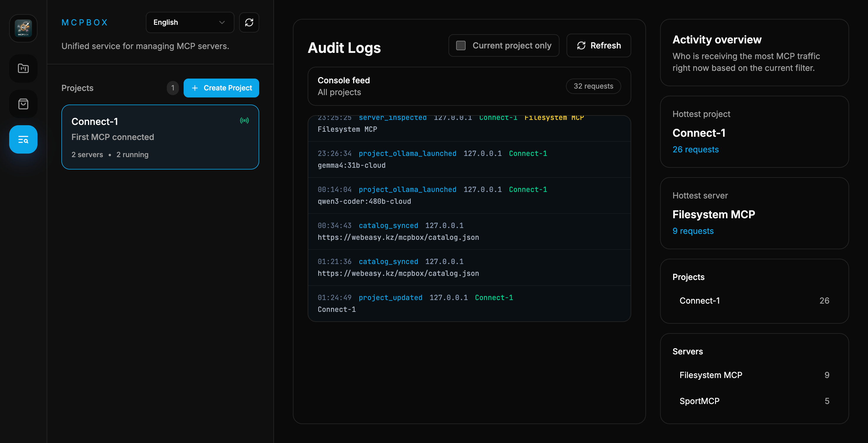Click Activity overview heading
This screenshot has width=868, height=443.
(x=717, y=40)
